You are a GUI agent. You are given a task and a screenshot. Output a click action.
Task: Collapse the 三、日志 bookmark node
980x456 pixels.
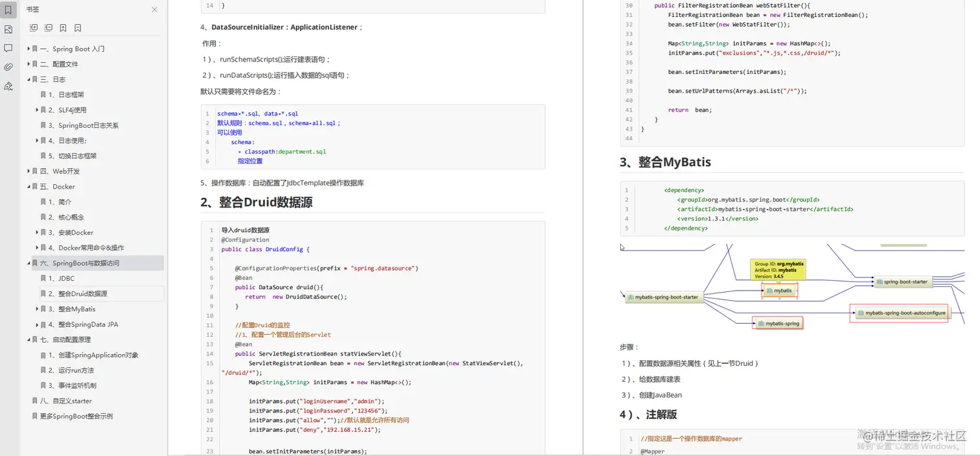(29, 79)
